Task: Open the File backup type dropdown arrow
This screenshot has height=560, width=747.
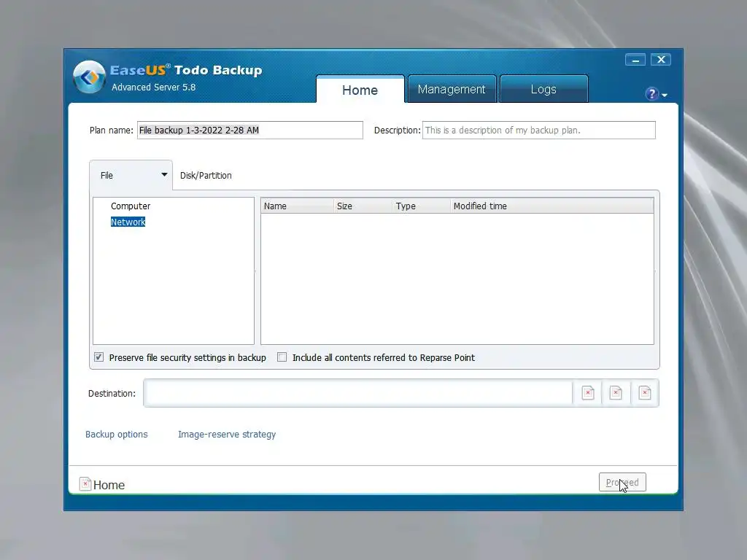Action: coord(164,175)
